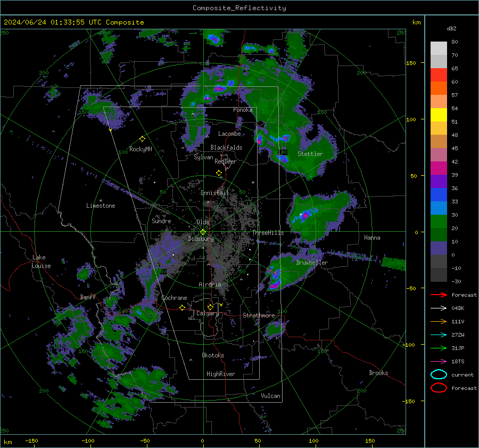Click the Okotoks city label
479x448 pixels.
pos(213,355)
